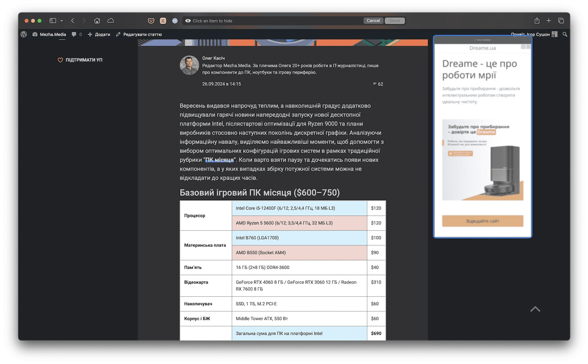Go forward to the next page
This screenshot has width=588, height=364.
click(x=84, y=20)
